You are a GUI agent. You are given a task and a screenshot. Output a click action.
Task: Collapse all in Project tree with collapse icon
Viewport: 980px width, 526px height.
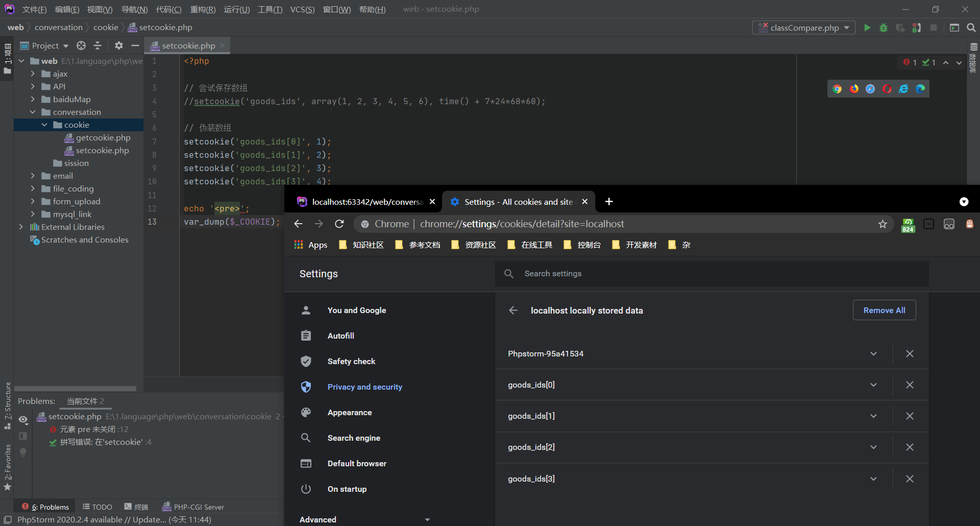(x=97, y=45)
